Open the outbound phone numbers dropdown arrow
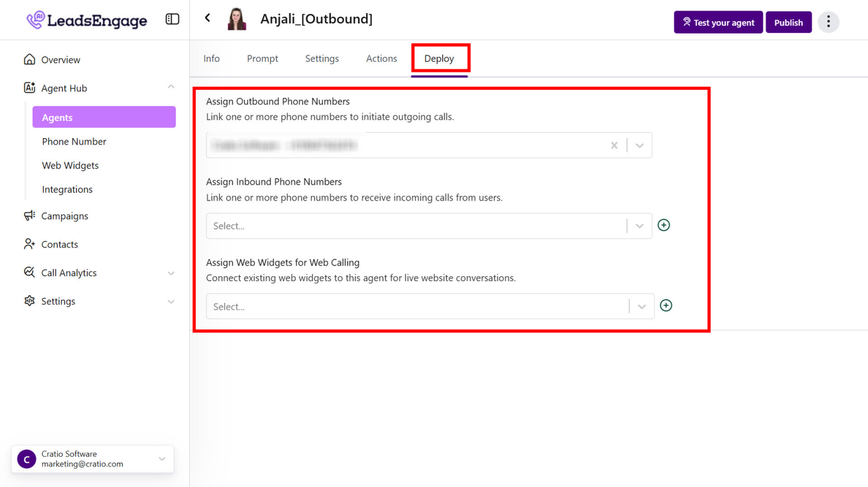This screenshot has width=868, height=487. [639, 145]
